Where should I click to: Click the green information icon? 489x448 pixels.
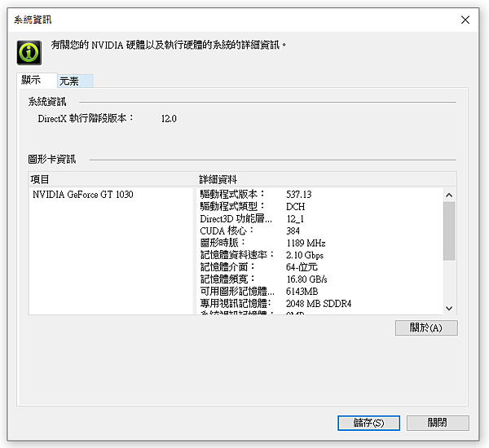tap(29, 52)
